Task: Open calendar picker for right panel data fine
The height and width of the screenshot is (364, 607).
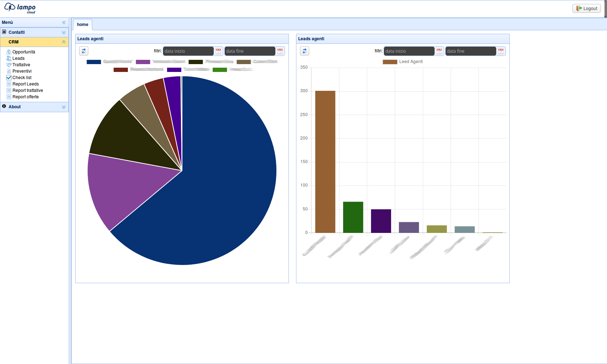Action: click(501, 51)
